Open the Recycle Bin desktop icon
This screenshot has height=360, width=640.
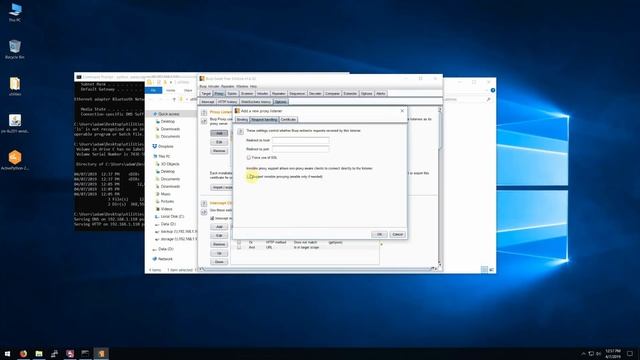point(15,49)
